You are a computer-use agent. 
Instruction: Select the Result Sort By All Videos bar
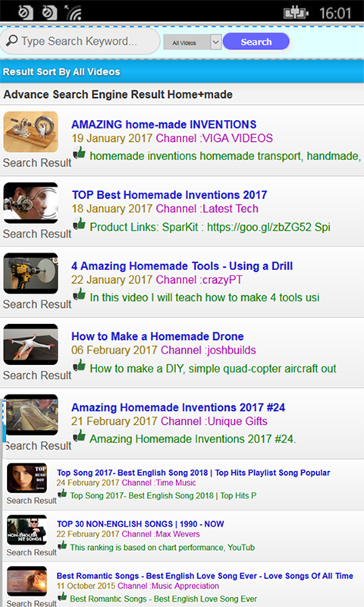[182, 71]
